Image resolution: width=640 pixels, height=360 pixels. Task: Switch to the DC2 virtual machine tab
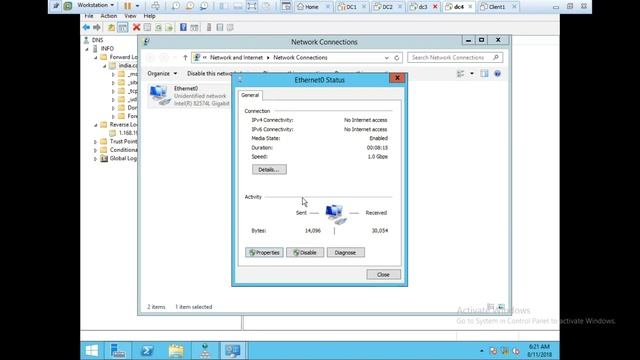point(383,7)
